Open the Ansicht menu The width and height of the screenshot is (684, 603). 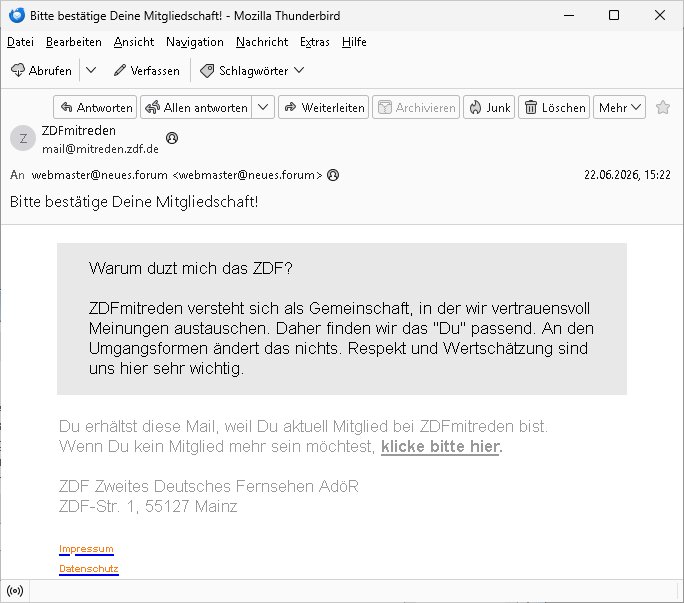[x=134, y=42]
